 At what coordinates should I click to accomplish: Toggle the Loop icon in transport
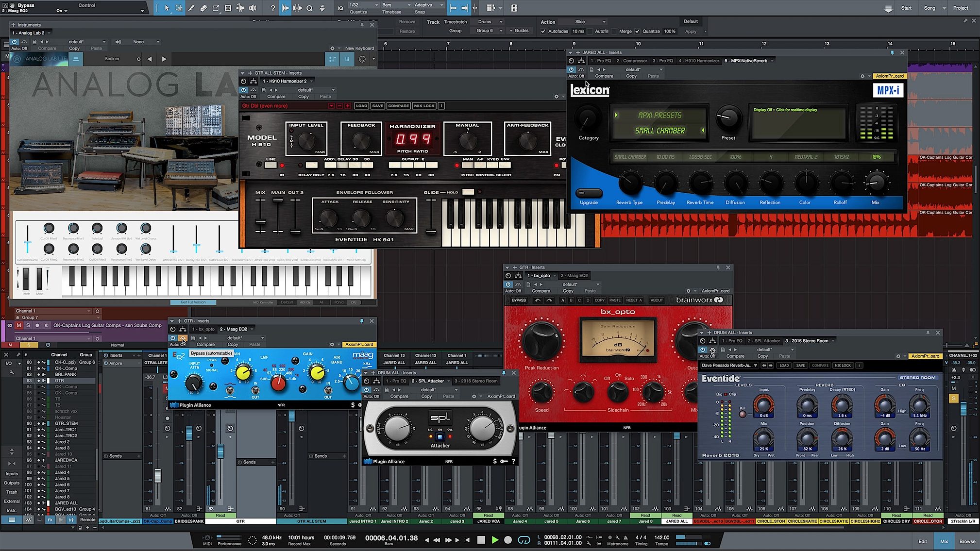[x=524, y=540]
